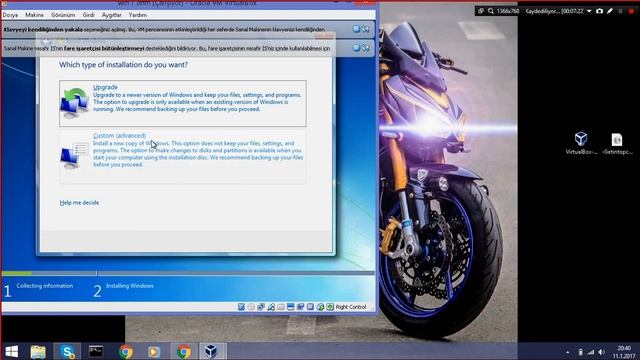
Task: Open the Help me decide link
Action: [79, 203]
